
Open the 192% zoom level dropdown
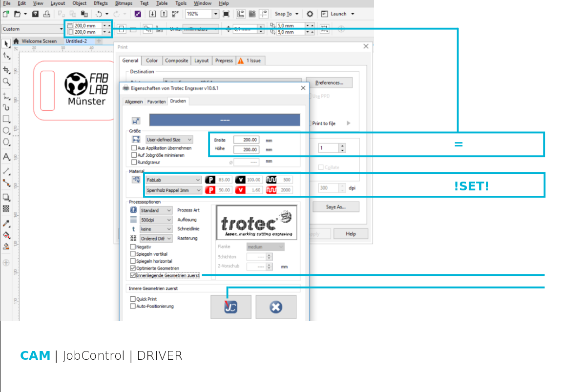[x=215, y=14]
